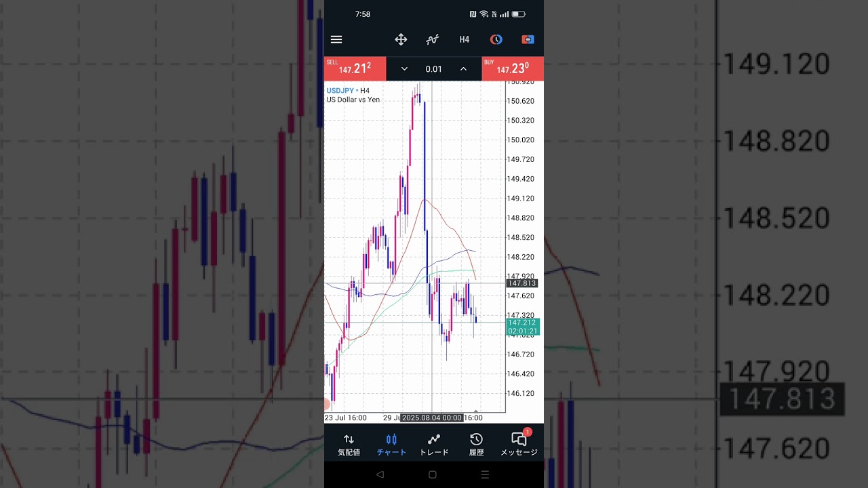Screen dimensions: 868x488
Task: Switch to the 気配値 quotes tab
Action: click(349, 445)
